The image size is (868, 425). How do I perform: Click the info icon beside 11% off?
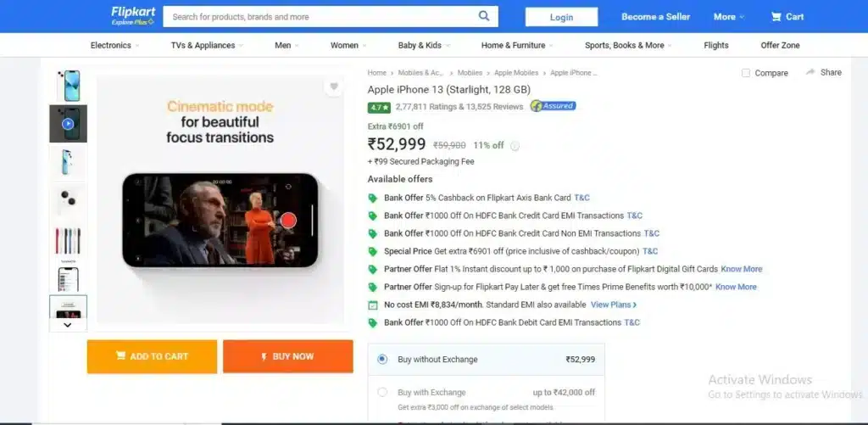coord(515,146)
